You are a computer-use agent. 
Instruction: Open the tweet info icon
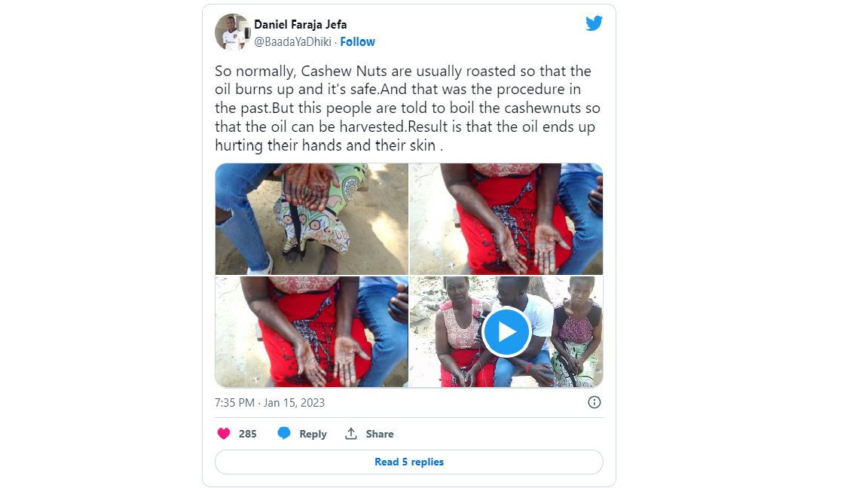pyautogui.click(x=594, y=402)
